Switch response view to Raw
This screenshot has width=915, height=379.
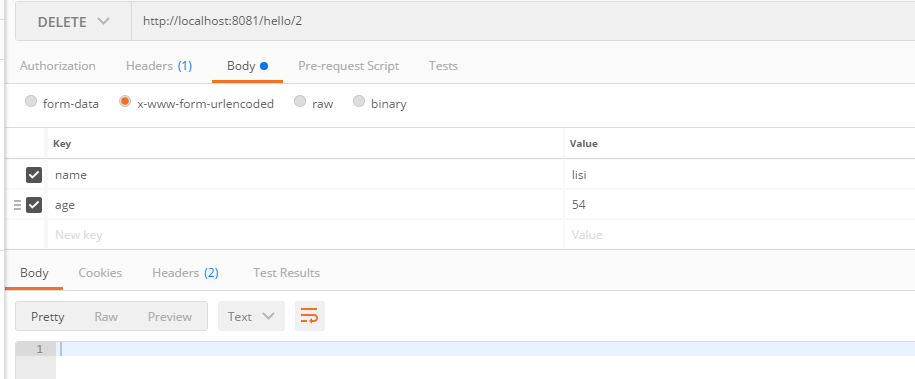[x=106, y=317]
